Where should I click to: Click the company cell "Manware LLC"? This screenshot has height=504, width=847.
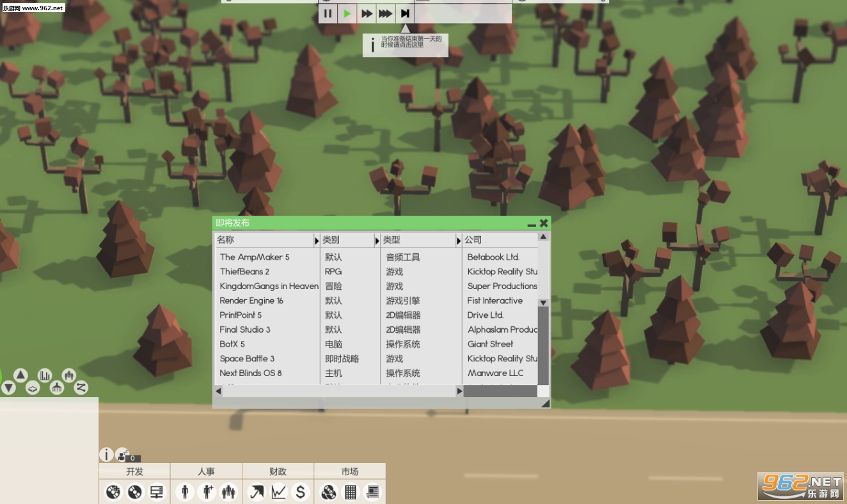point(496,373)
